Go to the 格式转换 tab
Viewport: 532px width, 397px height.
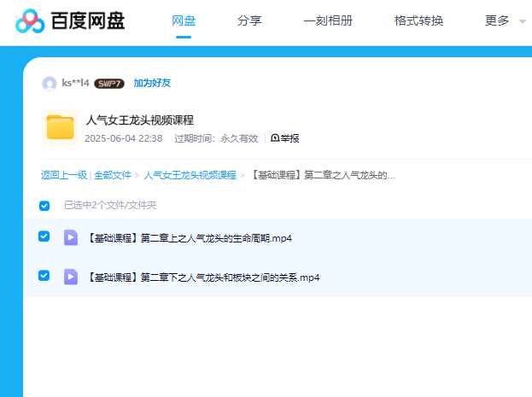418,20
